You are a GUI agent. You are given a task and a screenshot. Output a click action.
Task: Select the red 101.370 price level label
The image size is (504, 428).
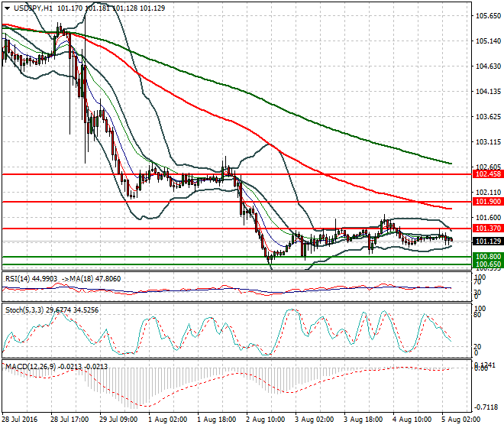(488, 229)
